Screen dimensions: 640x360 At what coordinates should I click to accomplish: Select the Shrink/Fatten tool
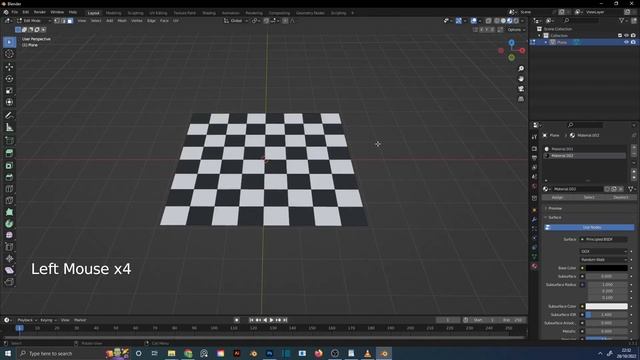click(9, 259)
